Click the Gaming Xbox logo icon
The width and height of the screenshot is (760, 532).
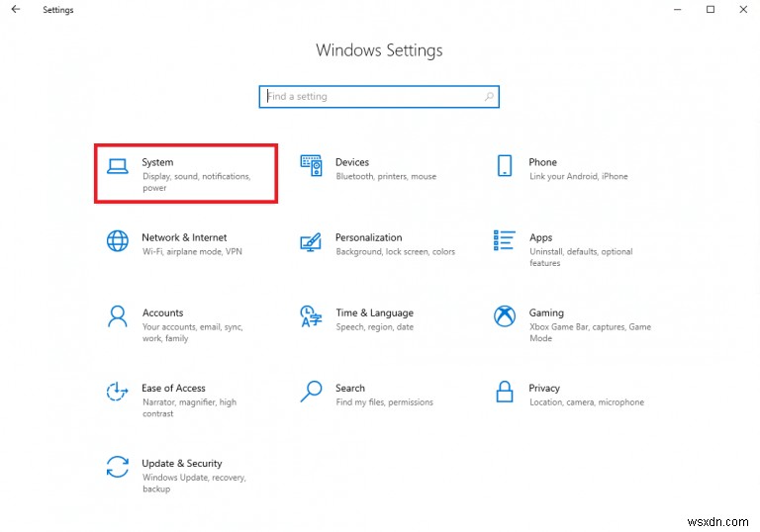505,316
